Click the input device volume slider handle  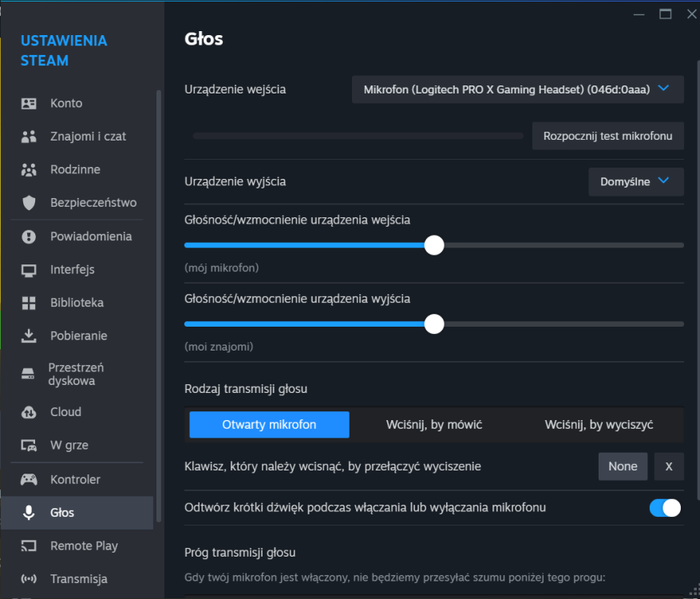pos(434,245)
